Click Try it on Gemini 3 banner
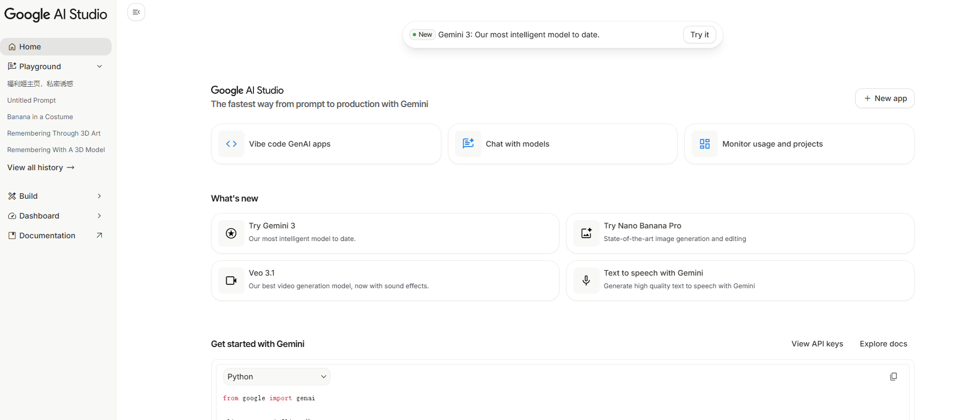 pyautogui.click(x=699, y=35)
